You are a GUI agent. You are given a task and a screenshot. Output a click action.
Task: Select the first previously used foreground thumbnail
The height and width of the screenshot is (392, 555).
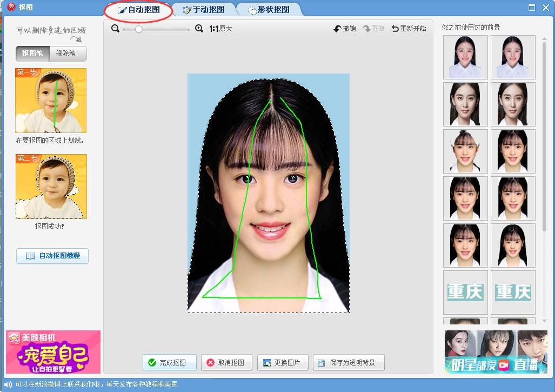[x=465, y=57]
